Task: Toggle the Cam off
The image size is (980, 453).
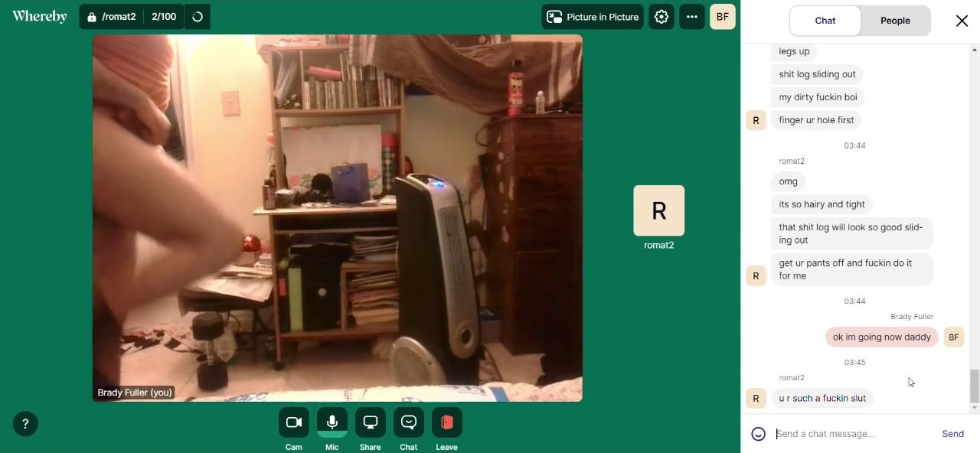Action: click(294, 422)
